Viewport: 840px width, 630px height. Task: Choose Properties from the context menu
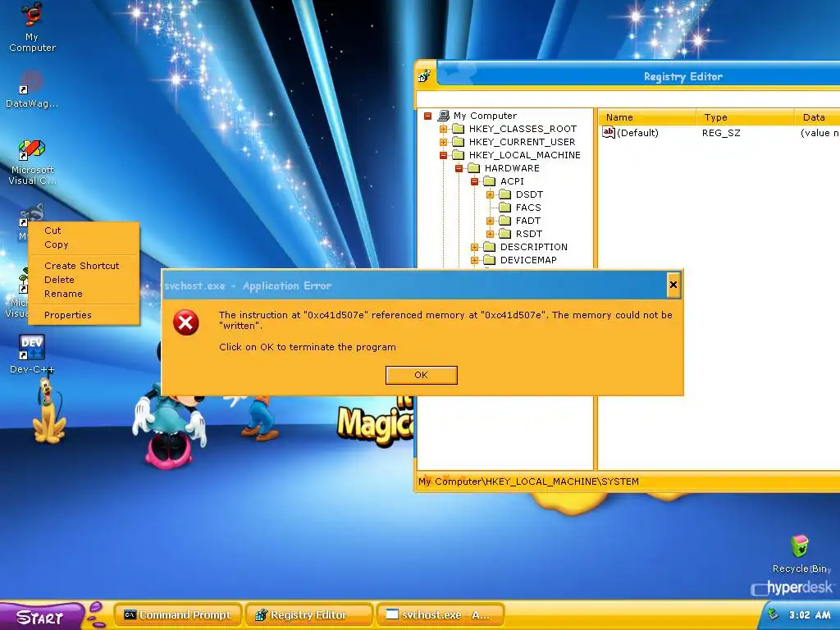tap(84, 315)
